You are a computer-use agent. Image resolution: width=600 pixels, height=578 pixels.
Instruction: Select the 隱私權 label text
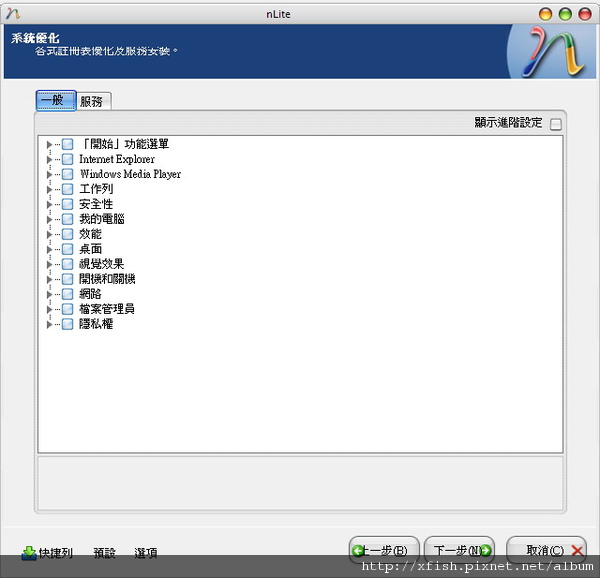[96, 324]
